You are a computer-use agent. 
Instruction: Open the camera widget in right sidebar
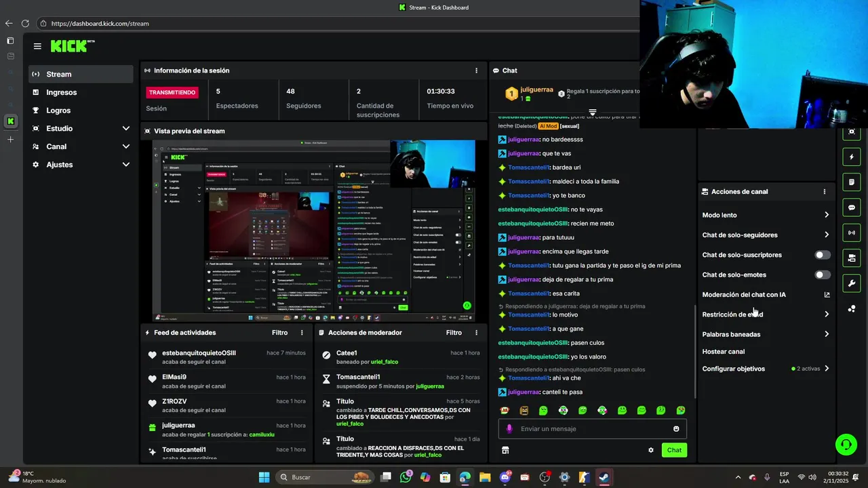852,258
